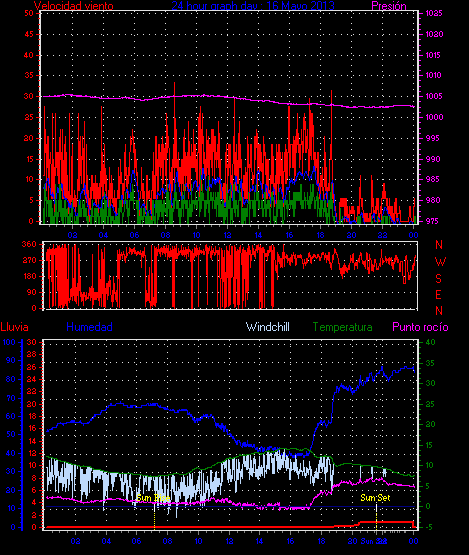
Task: Click the E compass direction letter
Action: point(438,294)
